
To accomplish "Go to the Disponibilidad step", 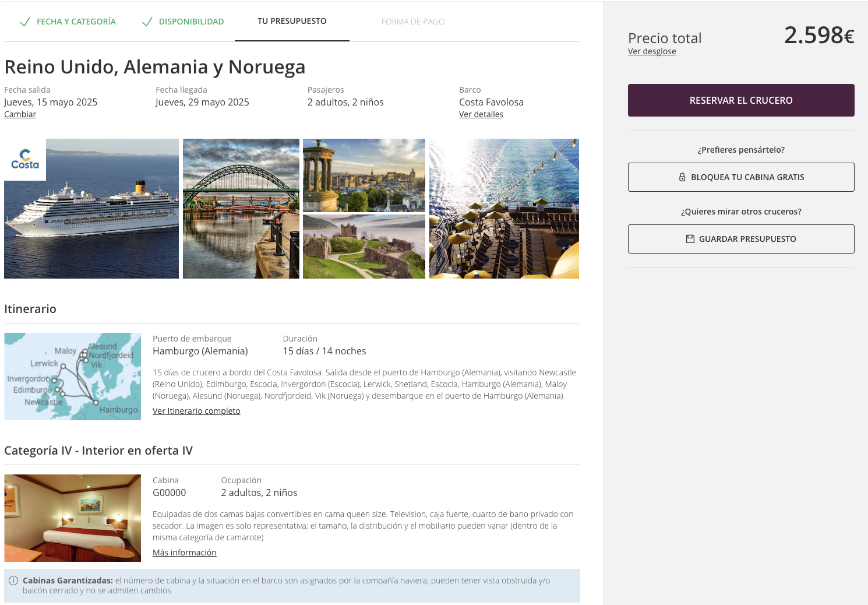I will (x=191, y=22).
